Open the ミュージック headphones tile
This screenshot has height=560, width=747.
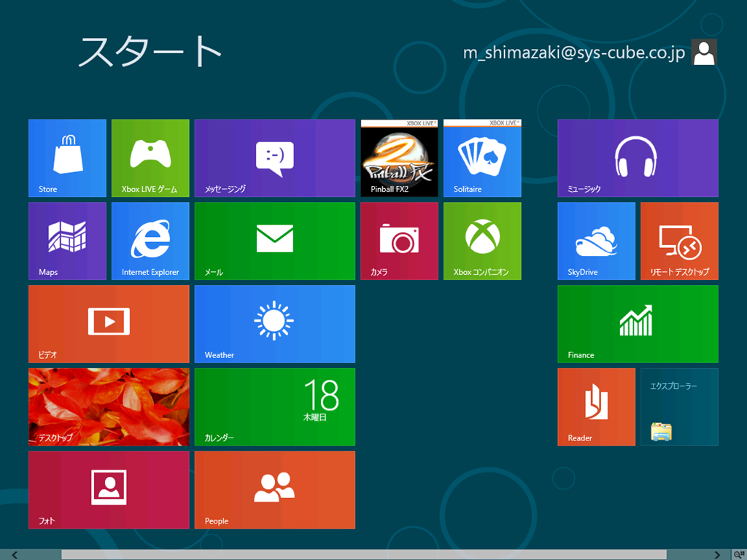pyautogui.click(x=638, y=158)
